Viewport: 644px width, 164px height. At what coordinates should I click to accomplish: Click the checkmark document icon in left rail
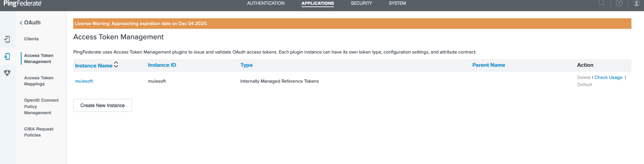(7, 39)
